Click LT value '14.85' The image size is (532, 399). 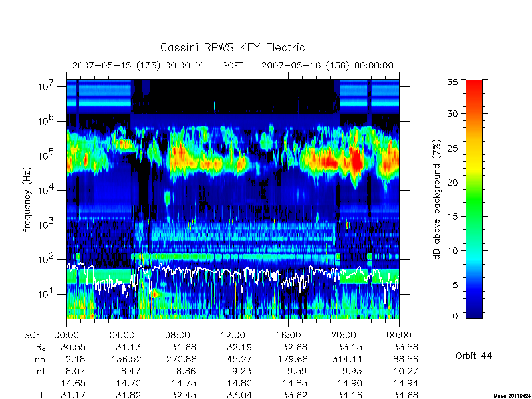click(x=294, y=383)
